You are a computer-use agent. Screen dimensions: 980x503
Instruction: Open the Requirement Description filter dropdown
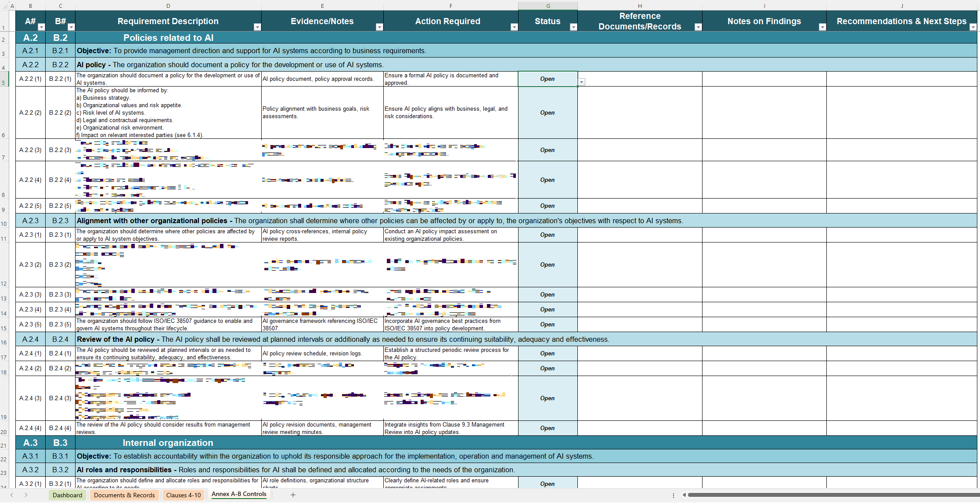pyautogui.click(x=257, y=27)
